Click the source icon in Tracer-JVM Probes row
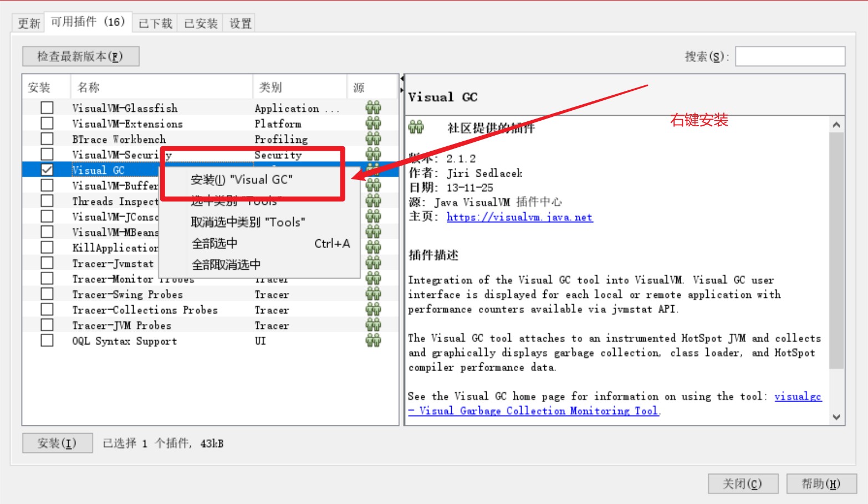This screenshot has height=504, width=868. (374, 325)
